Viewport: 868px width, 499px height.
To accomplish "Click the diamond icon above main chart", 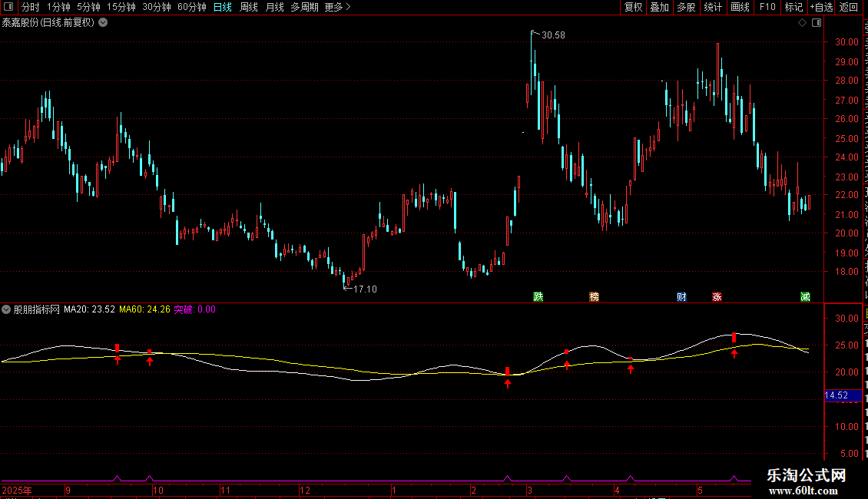I will pos(802,23).
